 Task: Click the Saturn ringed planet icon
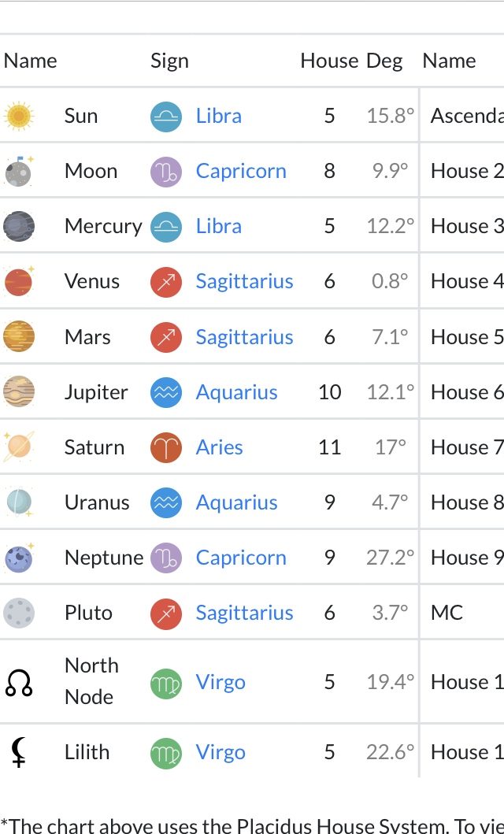(18, 447)
